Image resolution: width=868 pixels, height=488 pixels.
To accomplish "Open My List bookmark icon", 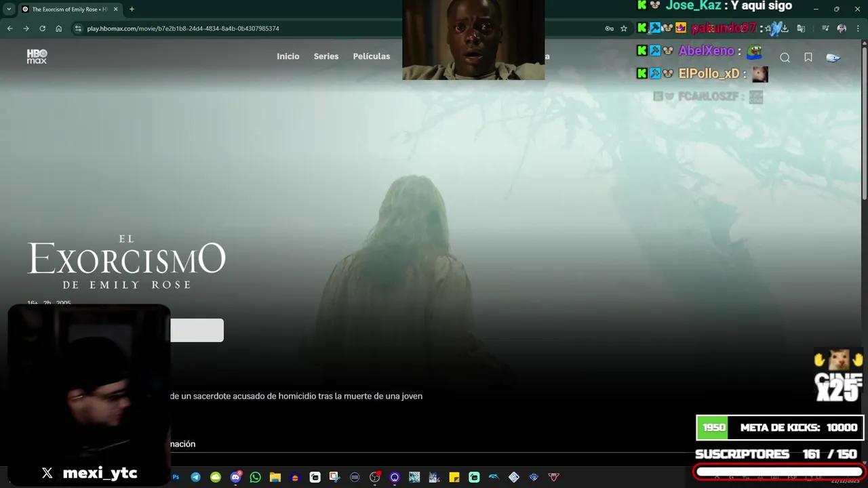I will coord(808,58).
